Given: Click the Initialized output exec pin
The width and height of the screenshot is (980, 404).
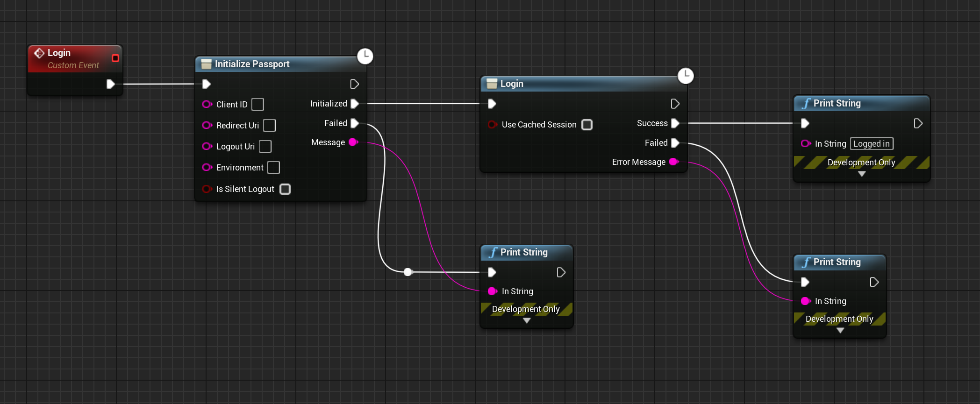Looking at the screenshot, I should [354, 104].
